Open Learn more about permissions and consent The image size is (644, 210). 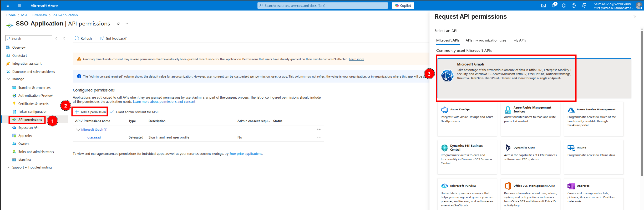tap(164, 102)
